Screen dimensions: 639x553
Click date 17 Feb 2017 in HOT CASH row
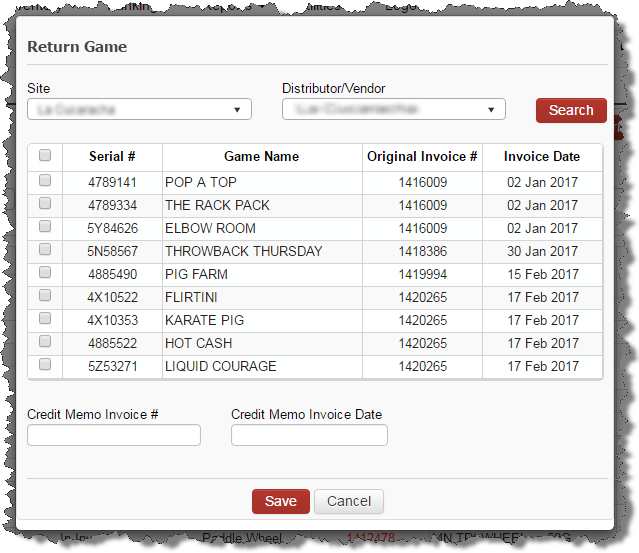(x=543, y=344)
